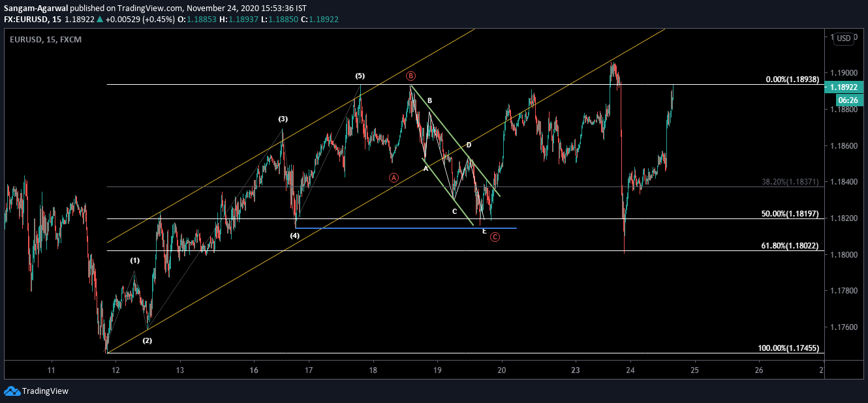868x403 pixels.
Task: Select Fibonacci label 0.00%(1.18938)
Action: tap(792, 80)
